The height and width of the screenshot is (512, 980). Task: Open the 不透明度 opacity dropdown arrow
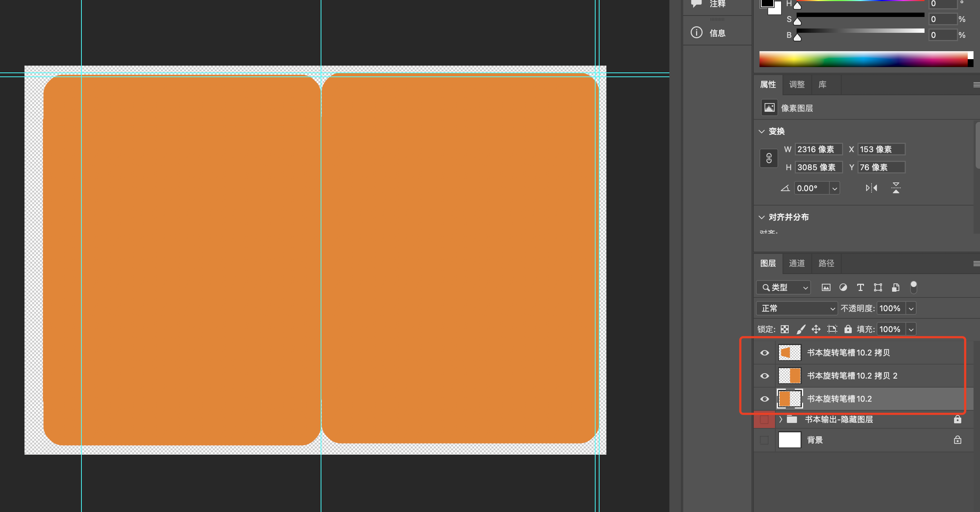click(x=911, y=309)
